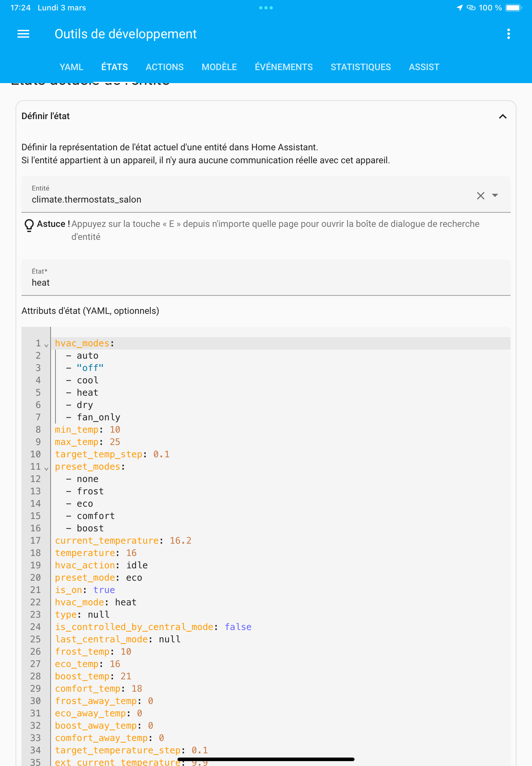Go to the MODÈLE tab
532x766 pixels.
coord(219,67)
